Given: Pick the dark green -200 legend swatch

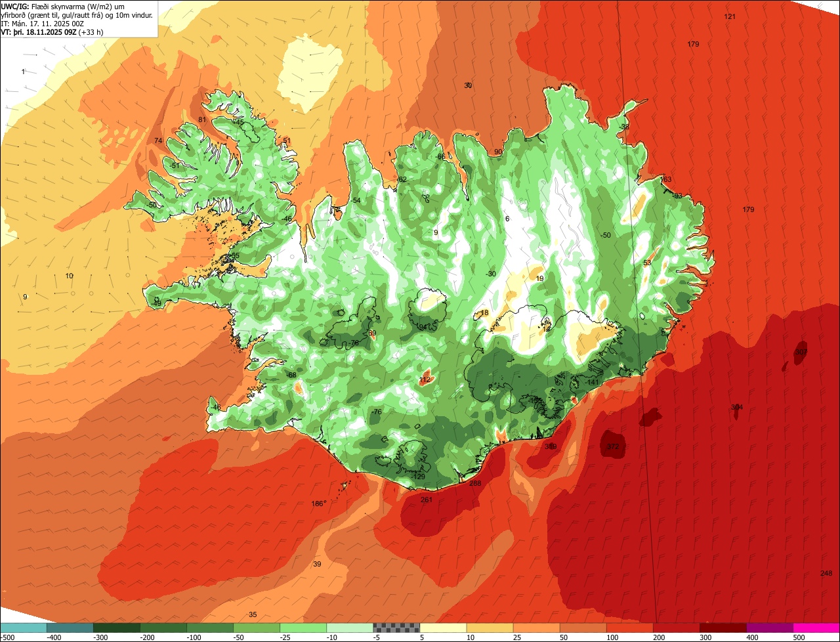Looking at the screenshot, I should 163,628.
